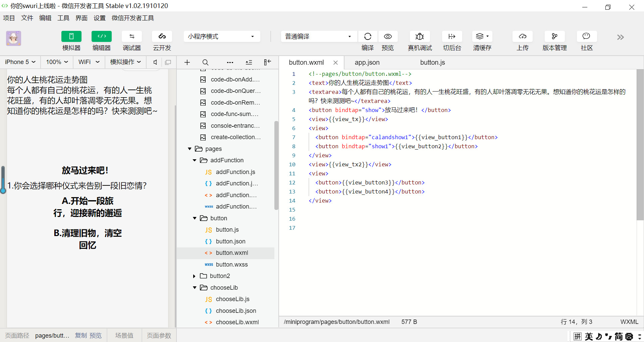Toggle the simulator (模拟器) panel
644x342 pixels.
point(71,37)
